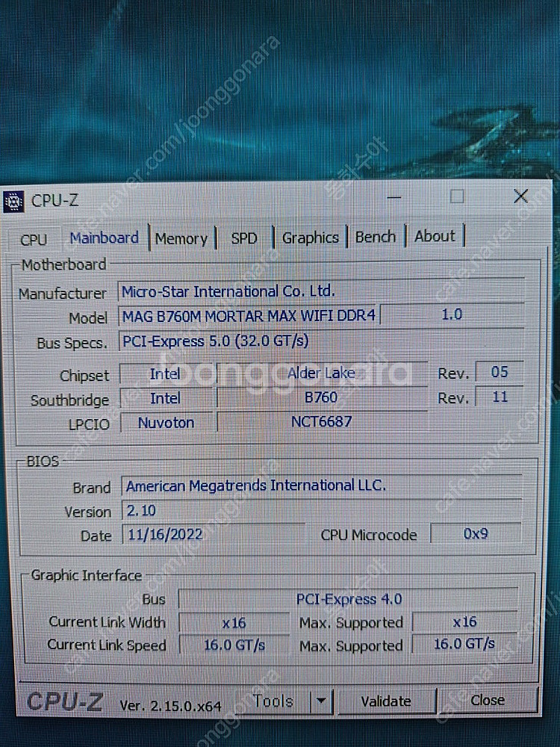Image resolution: width=560 pixels, height=747 pixels.
Task: Click the Southbridge Intel vendor field
Action: click(x=165, y=398)
